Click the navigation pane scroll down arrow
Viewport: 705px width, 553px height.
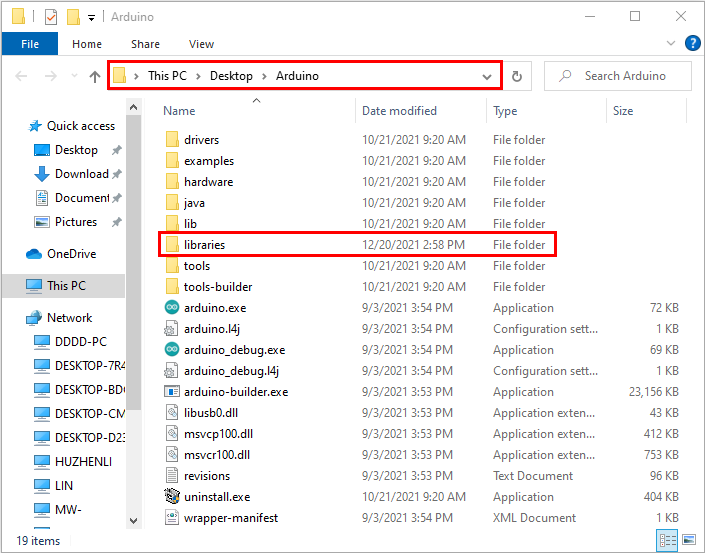coord(134,521)
